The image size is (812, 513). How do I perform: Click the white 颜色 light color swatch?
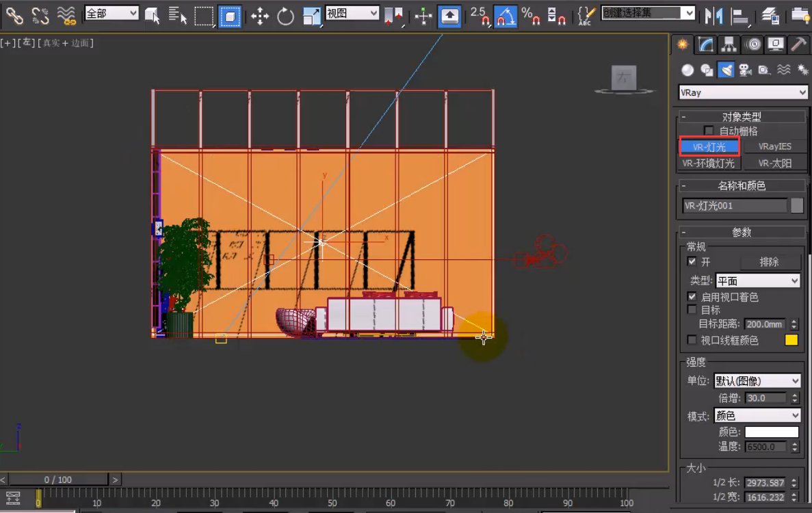tap(772, 432)
